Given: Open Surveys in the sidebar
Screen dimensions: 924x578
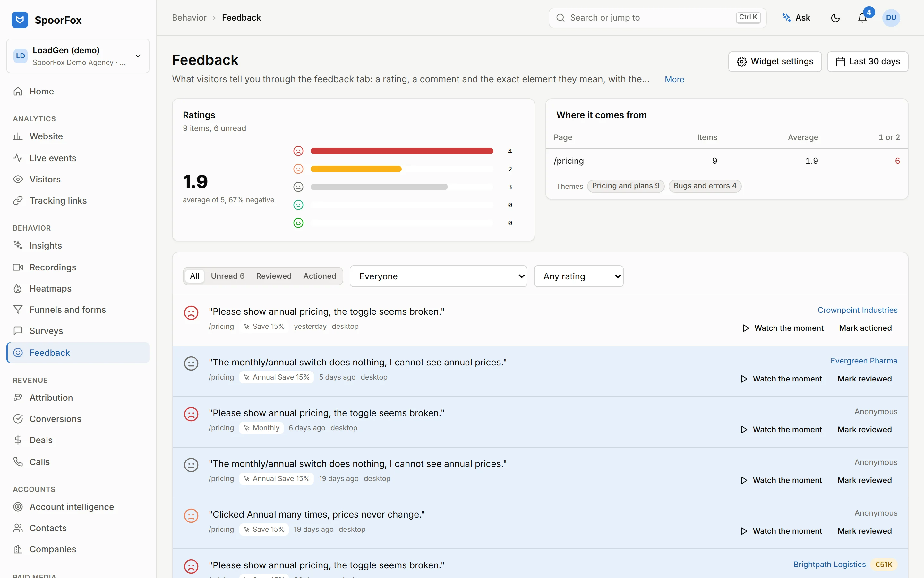Looking at the screenshot, I should pos(78,331).
